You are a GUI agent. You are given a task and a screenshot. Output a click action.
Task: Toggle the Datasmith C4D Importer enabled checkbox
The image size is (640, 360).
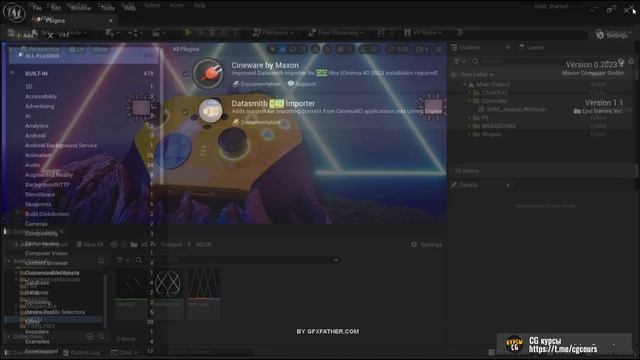(186, 111)
